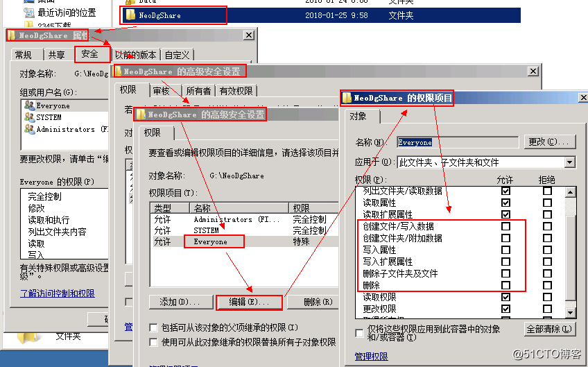Open the Auditing (审核) tab
Viewport: 588px width, 367px height.
tap(162, 91)
